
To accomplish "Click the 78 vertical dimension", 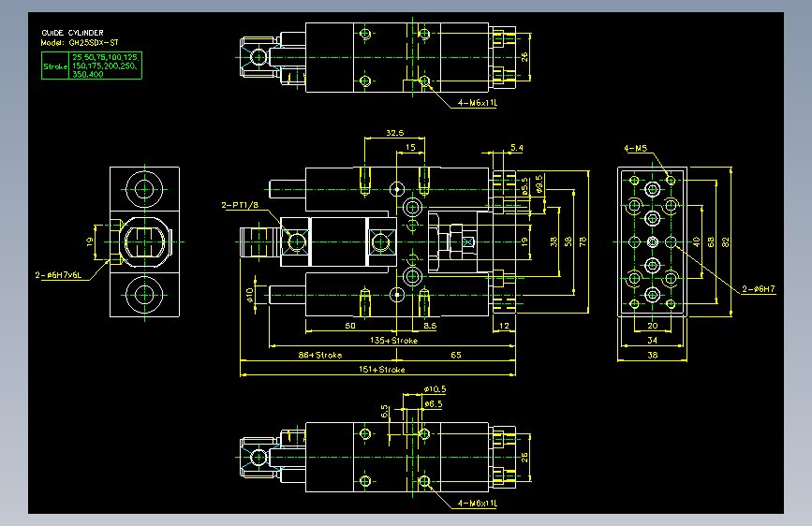I will [583, 241].
